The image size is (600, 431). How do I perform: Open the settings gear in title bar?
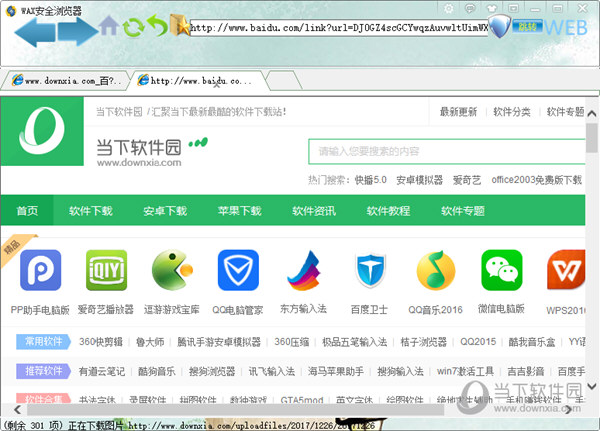(x=449, y=8)
